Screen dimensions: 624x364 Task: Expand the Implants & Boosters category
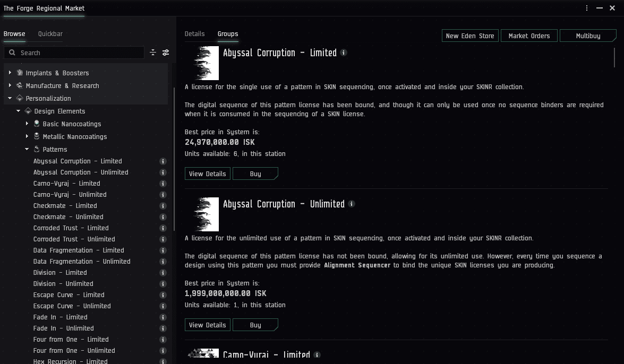[10, 73]
